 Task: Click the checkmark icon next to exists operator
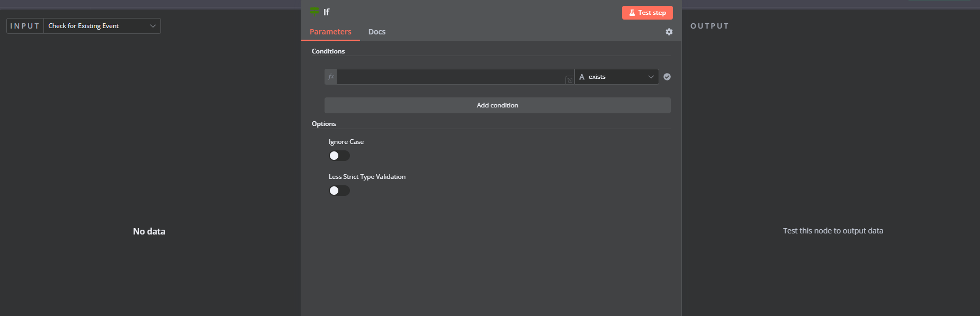click(x=667, y=77)
